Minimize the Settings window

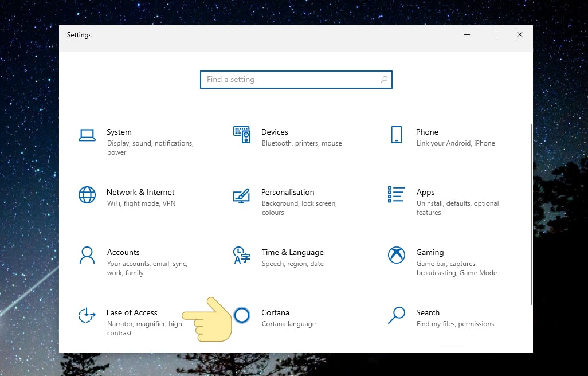(467, 34)
